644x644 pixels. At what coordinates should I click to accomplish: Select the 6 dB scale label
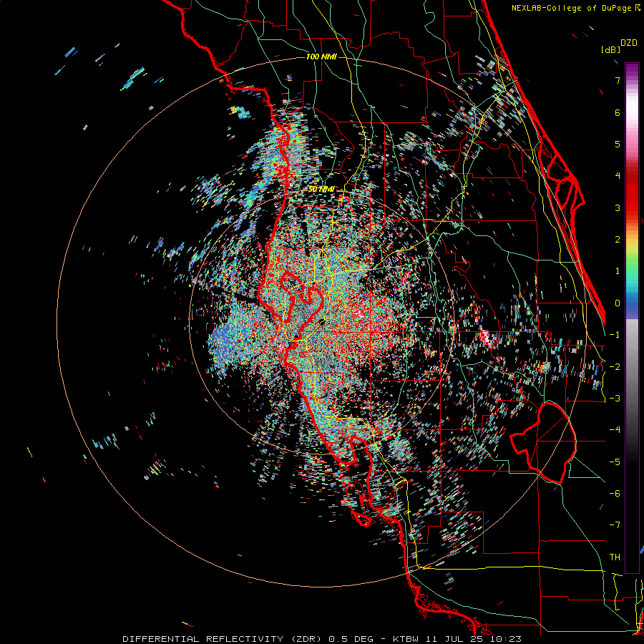pyautogui.click(x=618, y=112)
